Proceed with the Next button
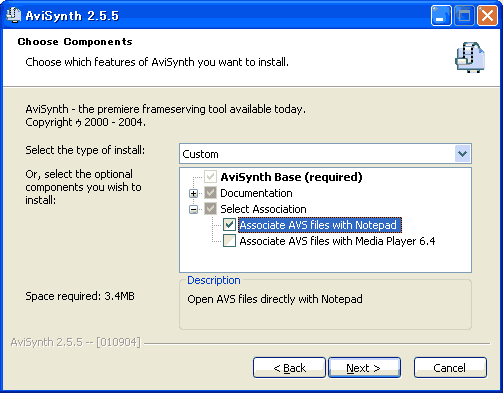This screenshot has width=503, height=393. pyautogui.click(x=364, y=368)
